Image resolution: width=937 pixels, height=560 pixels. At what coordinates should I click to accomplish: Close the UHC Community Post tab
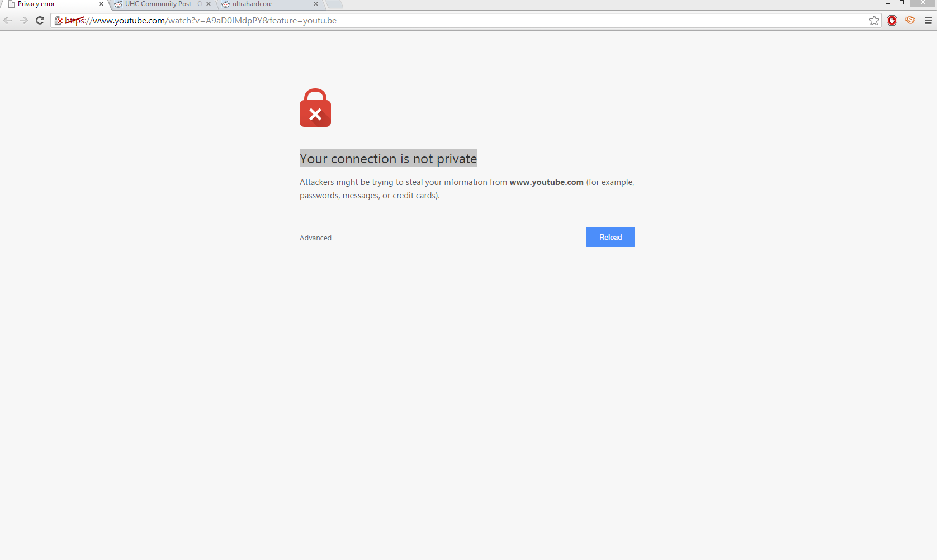point(209,4)
